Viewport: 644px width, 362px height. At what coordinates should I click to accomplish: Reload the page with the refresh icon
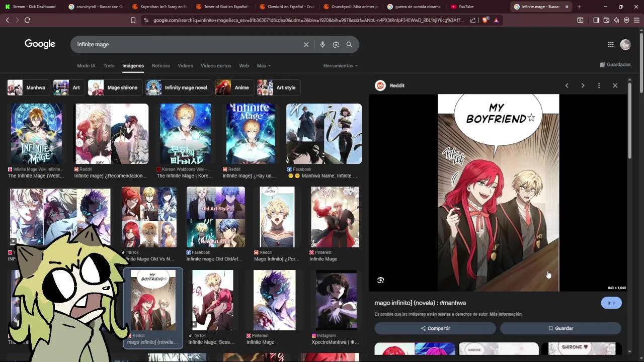click(27, 20)
